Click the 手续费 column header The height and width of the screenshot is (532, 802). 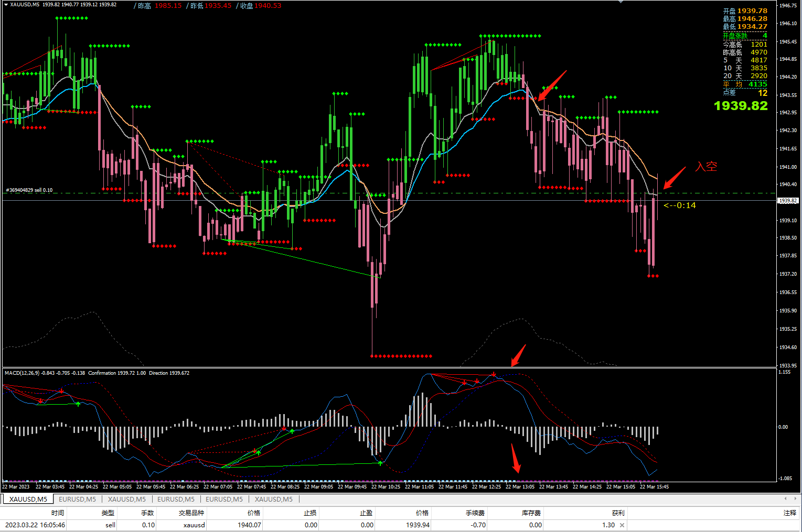475,513
